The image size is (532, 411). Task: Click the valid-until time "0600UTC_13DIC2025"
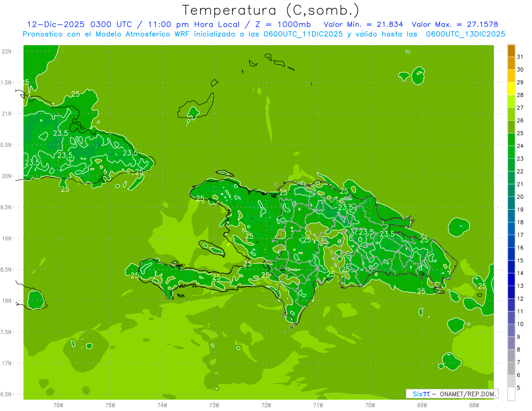point(465,34)
